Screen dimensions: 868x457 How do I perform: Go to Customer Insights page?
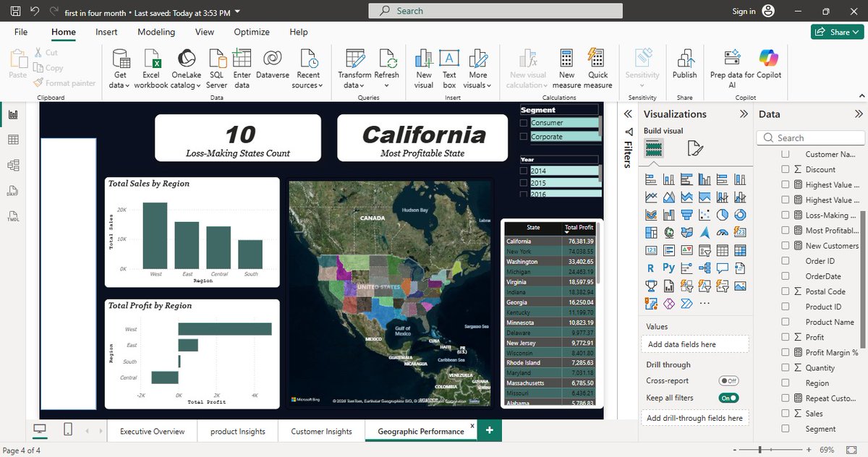(321, 432)
